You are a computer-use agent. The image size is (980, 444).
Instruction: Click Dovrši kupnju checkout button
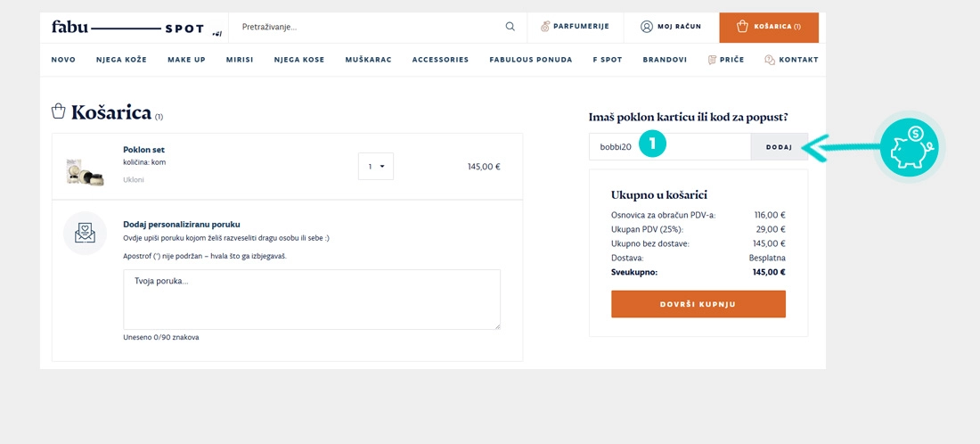coord(698,304)
